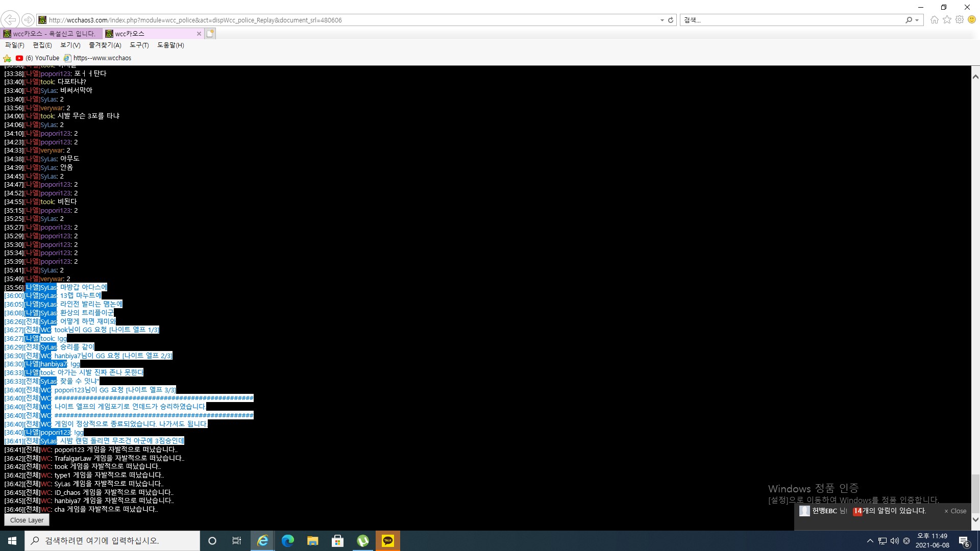Open KakaoTalk from the taskbar
The image size is (980, 551).
[x=388, y=541]
